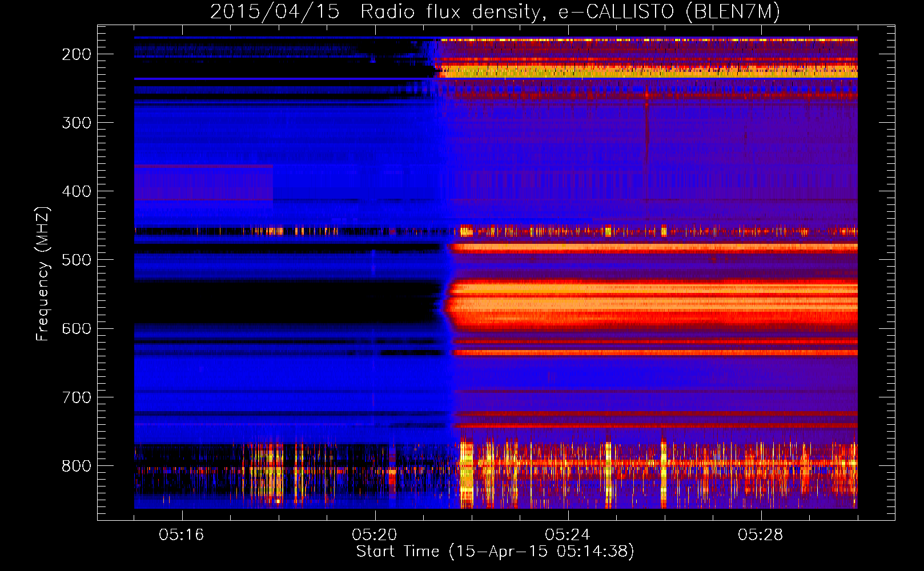The width and height of the screenshot is (924, 571).
Task: Select the 200 frequency tick label
Action: coord(76,54)
